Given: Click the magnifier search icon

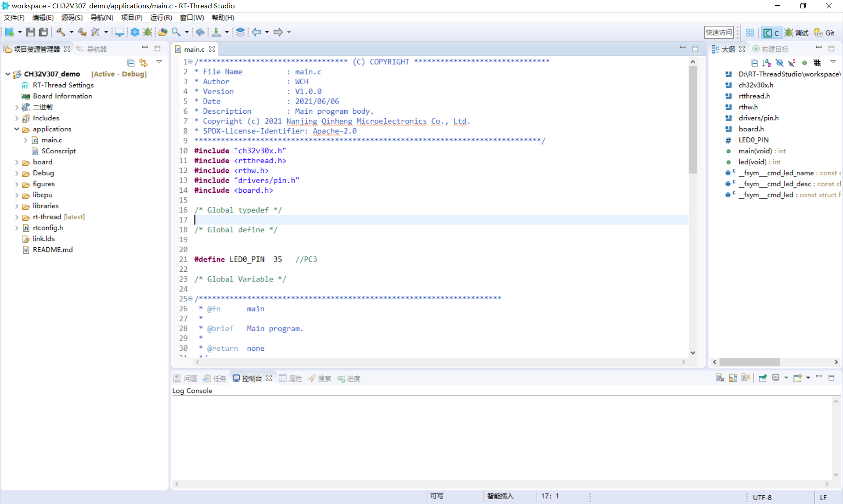Looking at the screenshot, I should pyautogui.click(x=176, y=32).
